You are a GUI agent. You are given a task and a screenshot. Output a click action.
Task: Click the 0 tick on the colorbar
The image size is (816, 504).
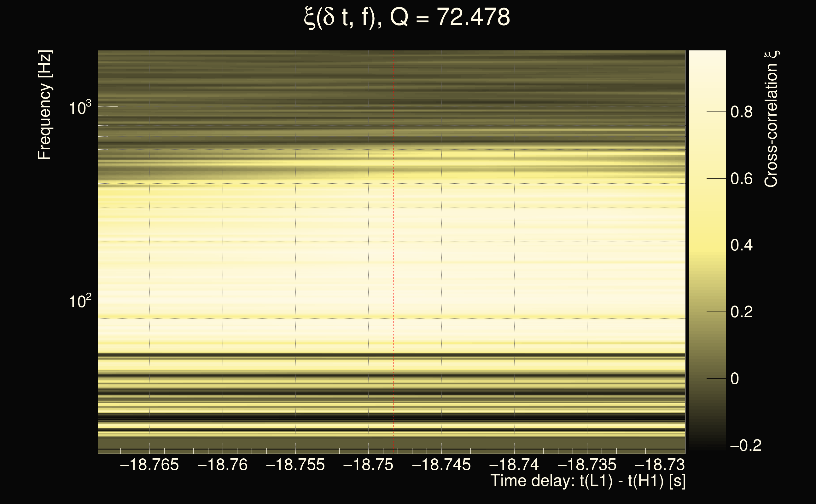tap(735, 379)
